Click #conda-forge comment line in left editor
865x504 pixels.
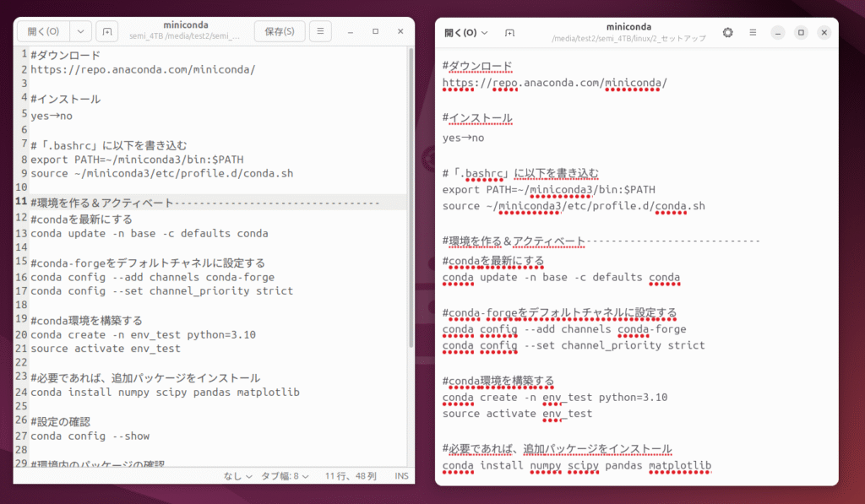[x=148, y=263]
